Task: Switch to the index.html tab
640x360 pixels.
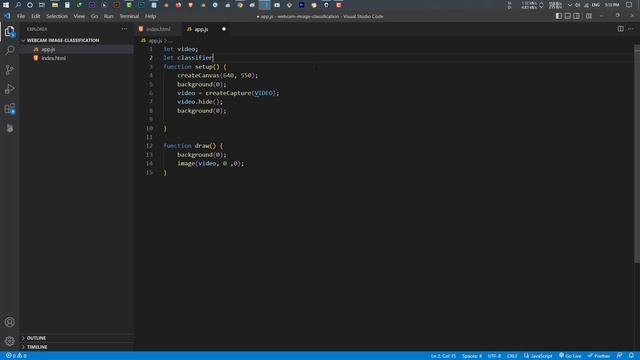Action: click(x=158, y=29)
